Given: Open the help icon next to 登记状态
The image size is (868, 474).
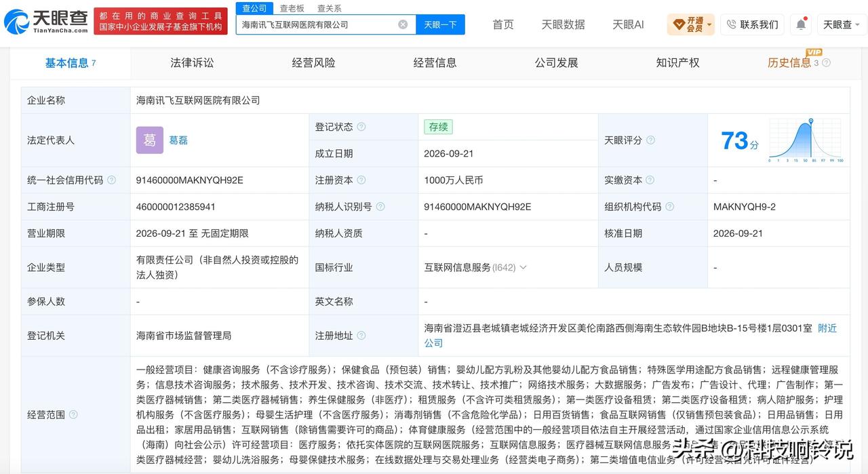Looking at the screenshot, I should coord(361,127).
